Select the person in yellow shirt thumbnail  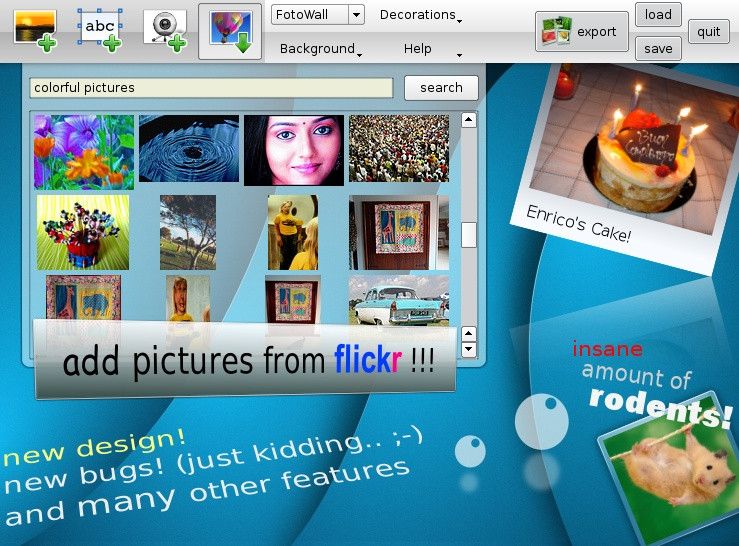click(x=293, y=232)
